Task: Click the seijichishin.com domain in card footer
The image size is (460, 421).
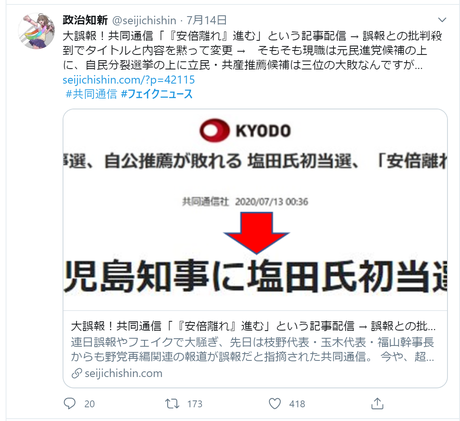Action: 124,373
